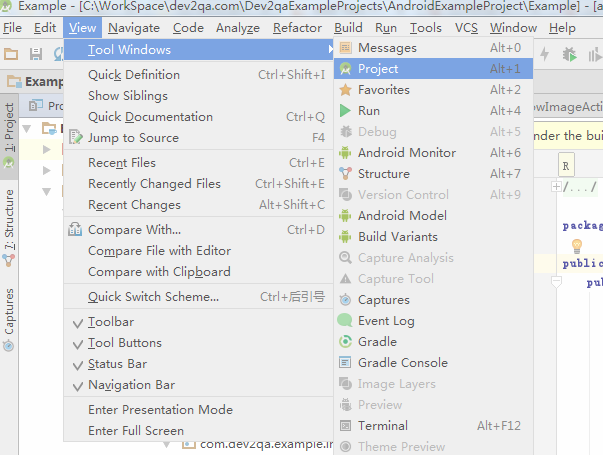
Task: Collapse the top project tree node
Action: click(47, 129)
